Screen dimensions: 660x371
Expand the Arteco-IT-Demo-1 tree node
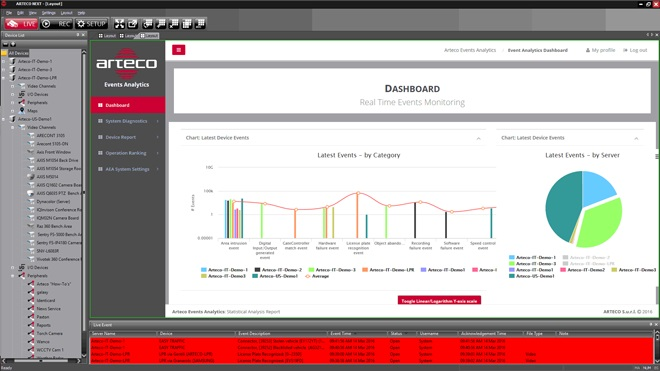tap(4, 61)
